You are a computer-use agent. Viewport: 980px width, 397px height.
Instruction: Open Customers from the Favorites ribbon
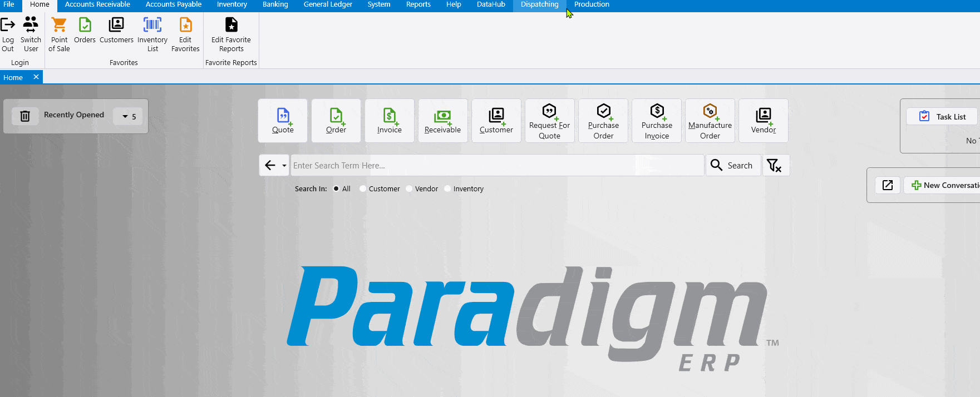(x=116, y=30)
